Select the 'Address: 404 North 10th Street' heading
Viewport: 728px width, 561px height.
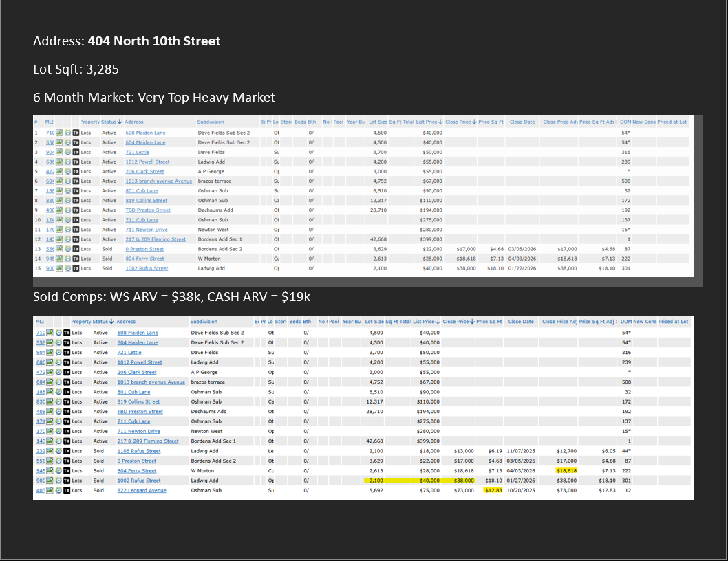coord(127,41)
